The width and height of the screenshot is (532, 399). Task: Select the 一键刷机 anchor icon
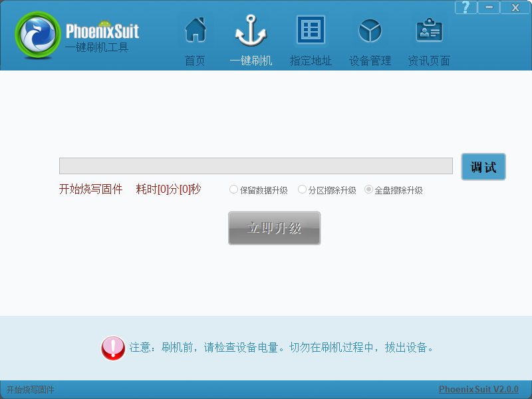251,30
